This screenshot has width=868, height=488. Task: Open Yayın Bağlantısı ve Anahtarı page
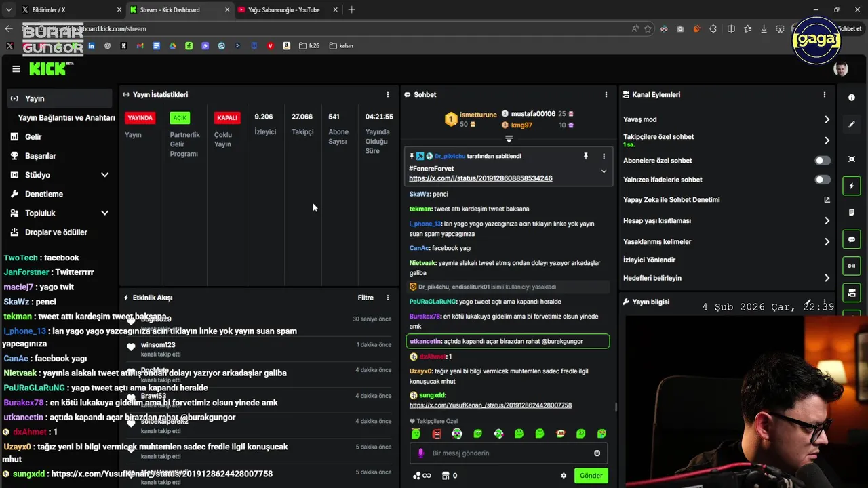pyautogui.click(x=66, y=117)
